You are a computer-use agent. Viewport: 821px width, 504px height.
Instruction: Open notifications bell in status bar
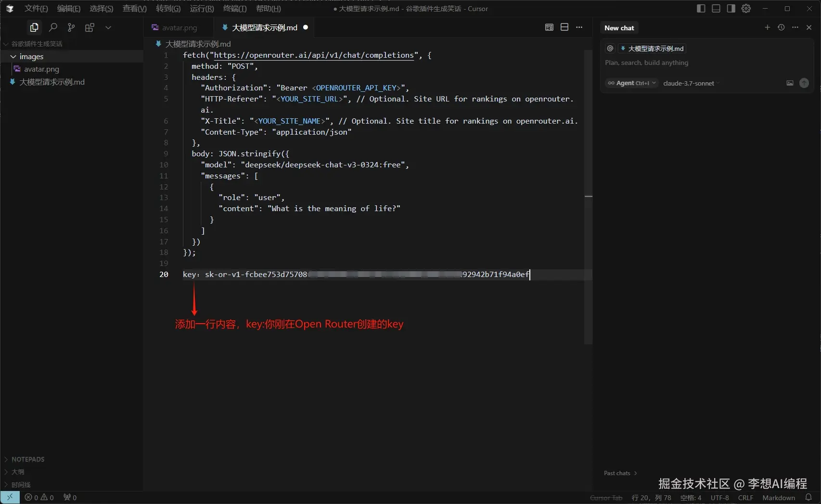[808, 498]
